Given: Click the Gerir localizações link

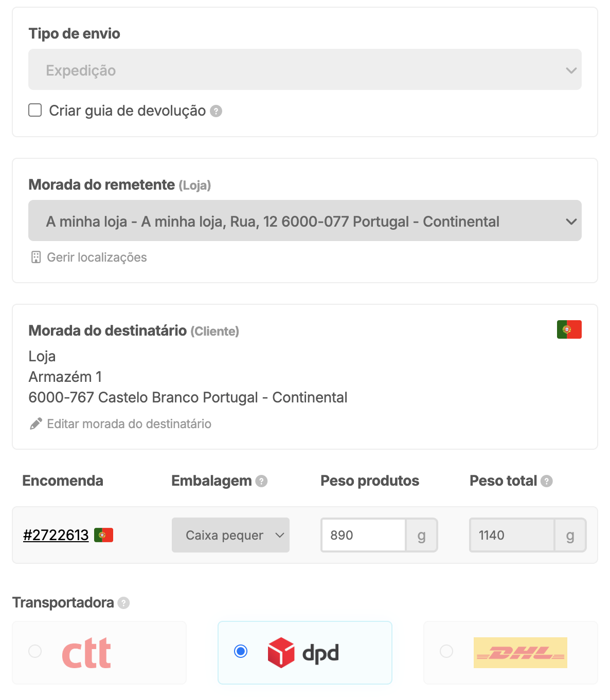Looking at the screenshot, I should tap(97, 257).
